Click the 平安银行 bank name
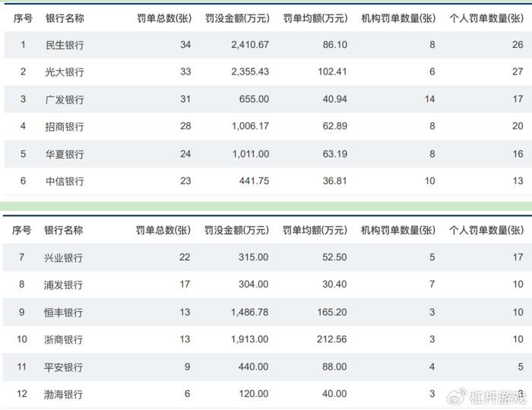The height and width of the screenshot is (410, 532). tap(63, 367)
